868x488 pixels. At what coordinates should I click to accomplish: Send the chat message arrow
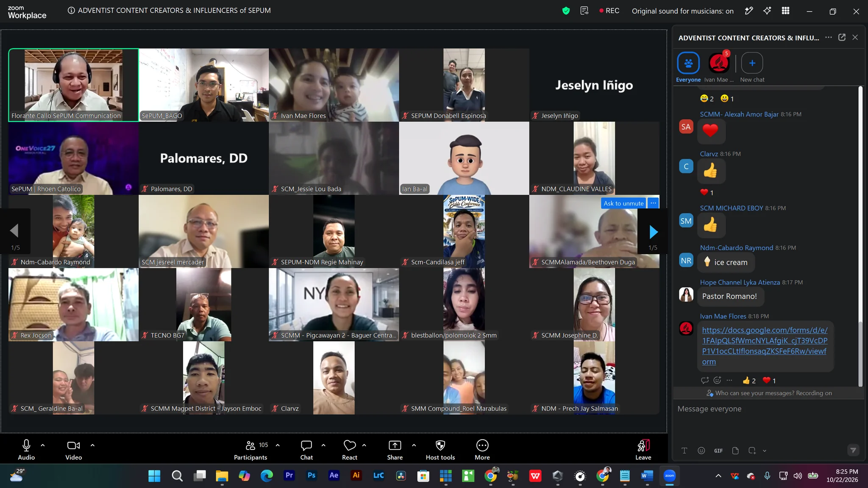[853, 450]
